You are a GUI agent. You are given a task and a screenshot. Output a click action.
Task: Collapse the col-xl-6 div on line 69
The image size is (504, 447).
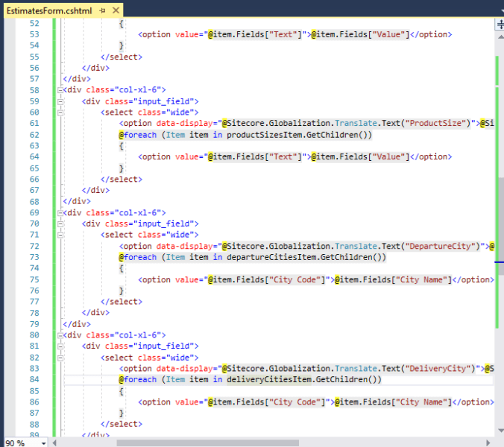click(x=60, y=212)
